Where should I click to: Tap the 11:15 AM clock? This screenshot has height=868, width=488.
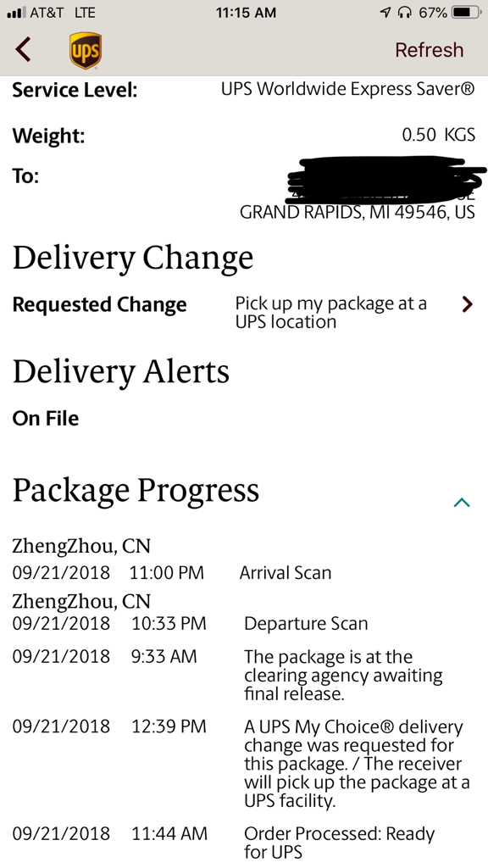pos(246,12)
